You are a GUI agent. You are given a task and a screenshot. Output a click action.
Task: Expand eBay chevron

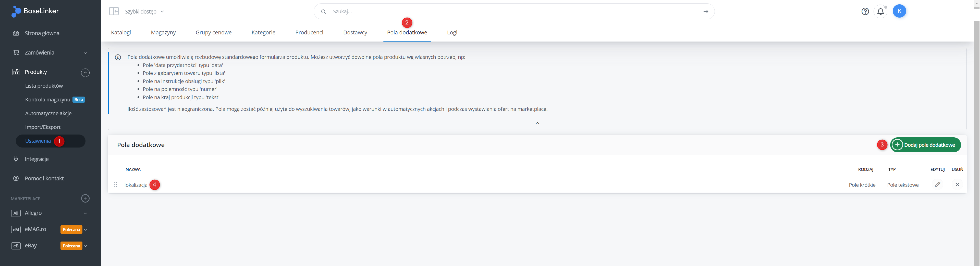click(x=85, y=246)
